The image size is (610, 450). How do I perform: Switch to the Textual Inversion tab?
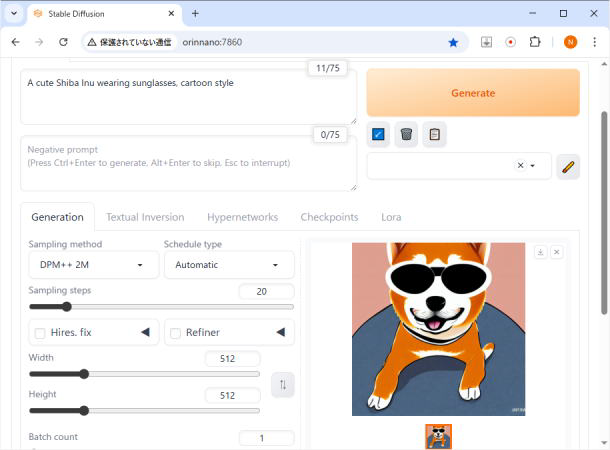tap(145, 217)
